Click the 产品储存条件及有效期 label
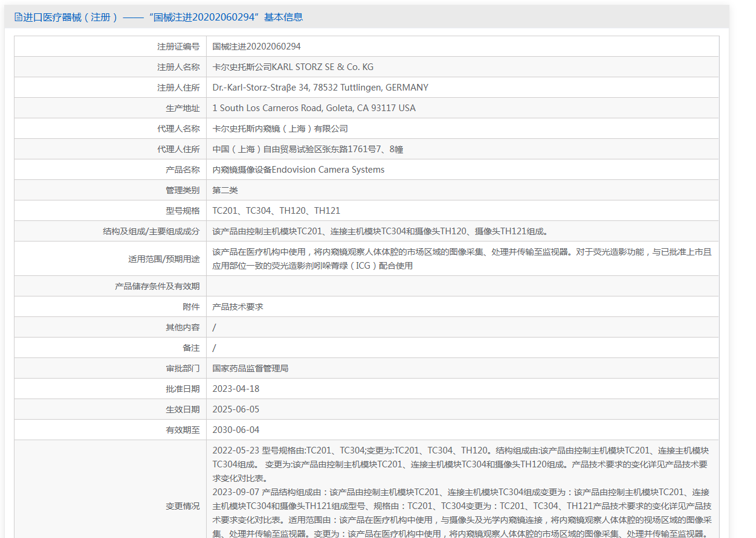This screenshot has width=756, height=538. coord(157,286)
